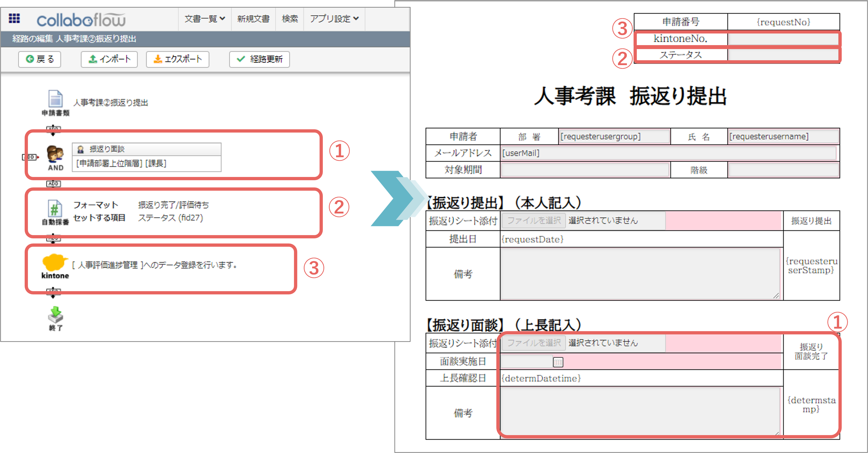This screenshot has height=453, width=868.
Task: Click ファイルを選択 in 振返り面談 section
Action: [x=534, y=343]
